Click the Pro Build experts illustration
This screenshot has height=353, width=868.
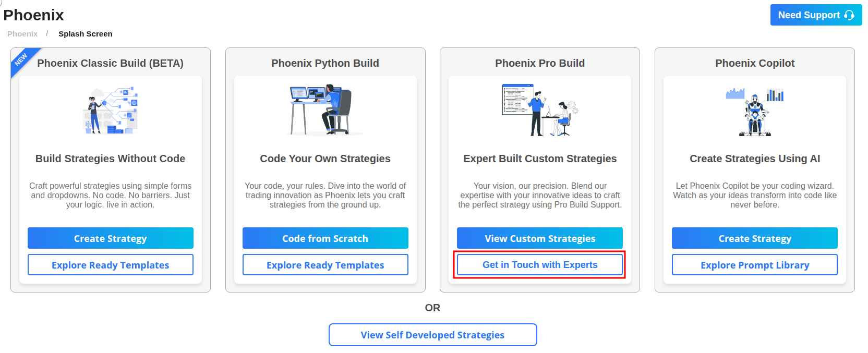540,110
